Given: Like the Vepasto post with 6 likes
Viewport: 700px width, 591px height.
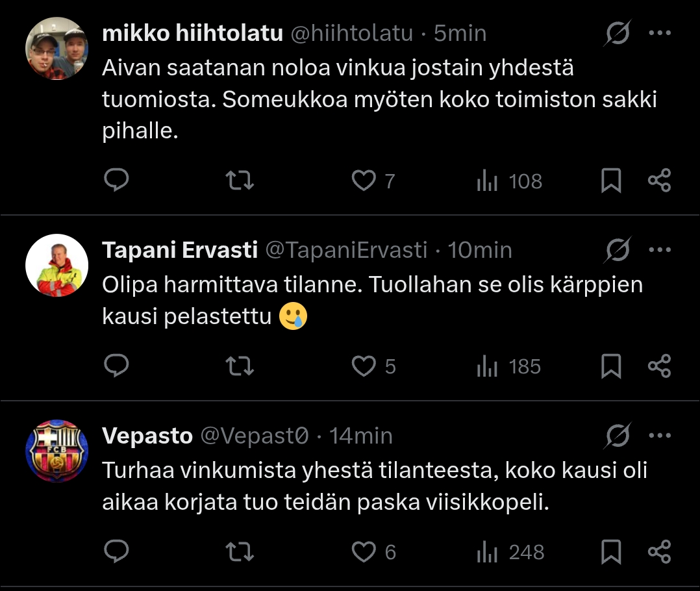Looking at the screenshot, I should (x=364, y=552).
